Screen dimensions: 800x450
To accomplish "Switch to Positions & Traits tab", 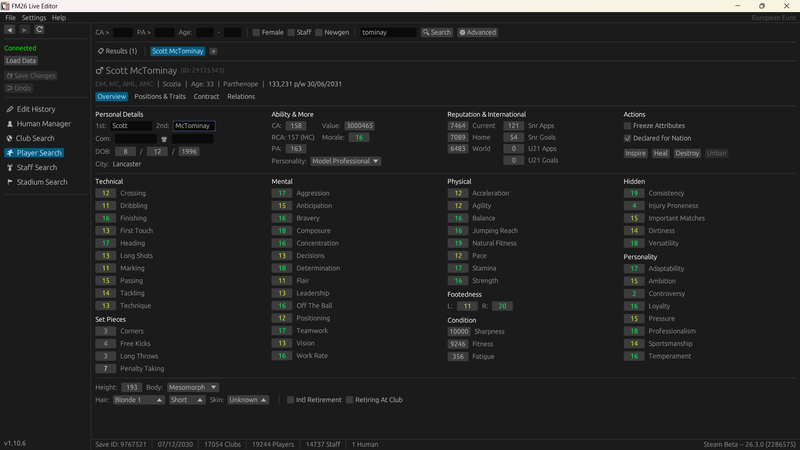I will pyautogui.click(x=160, y=96).
